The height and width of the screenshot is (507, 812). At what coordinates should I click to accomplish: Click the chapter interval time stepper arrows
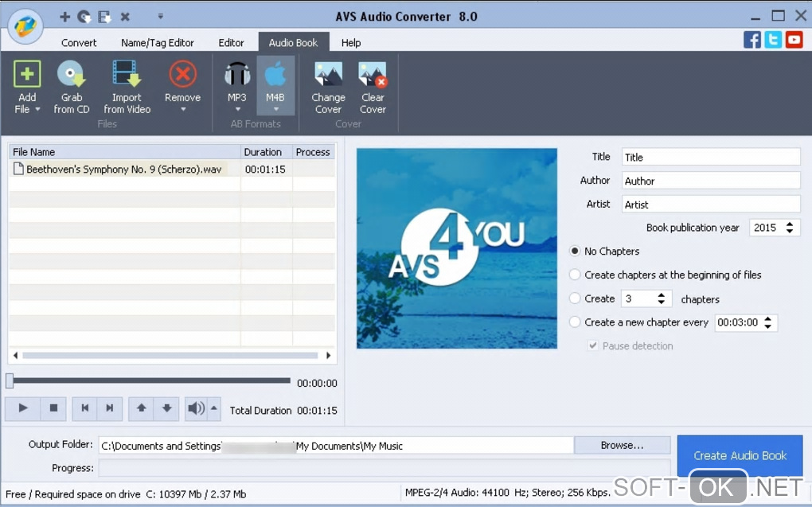768,322
